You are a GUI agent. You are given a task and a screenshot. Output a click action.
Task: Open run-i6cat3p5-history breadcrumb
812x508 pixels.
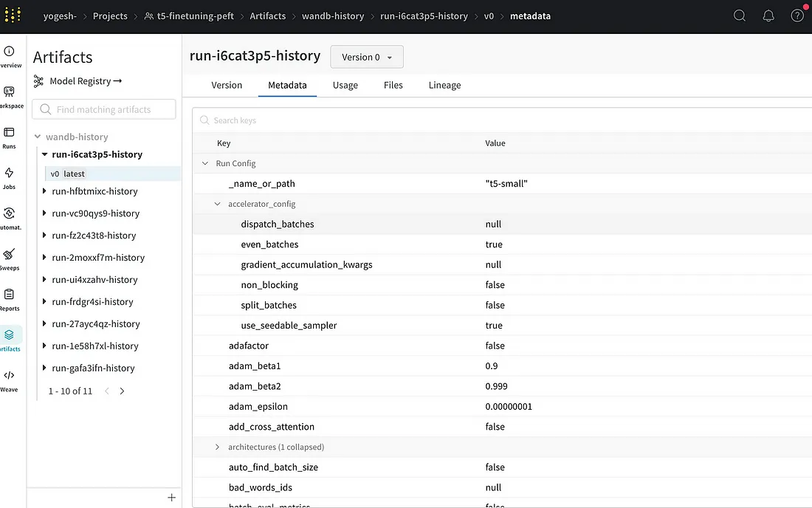424,16
